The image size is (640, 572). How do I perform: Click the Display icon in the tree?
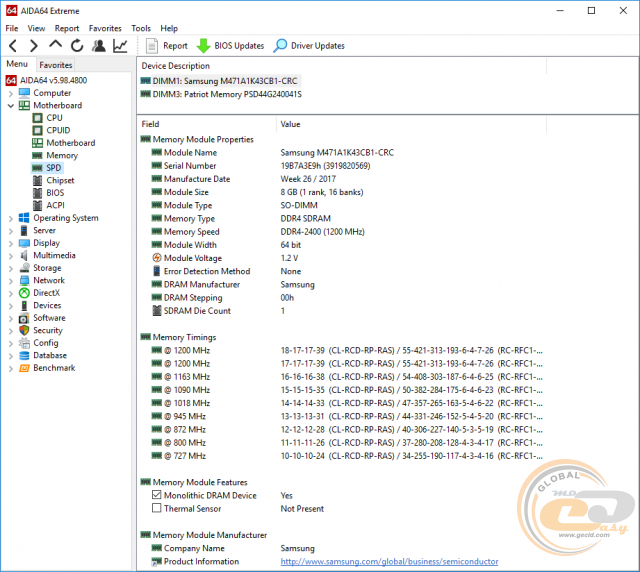(24, 243)
